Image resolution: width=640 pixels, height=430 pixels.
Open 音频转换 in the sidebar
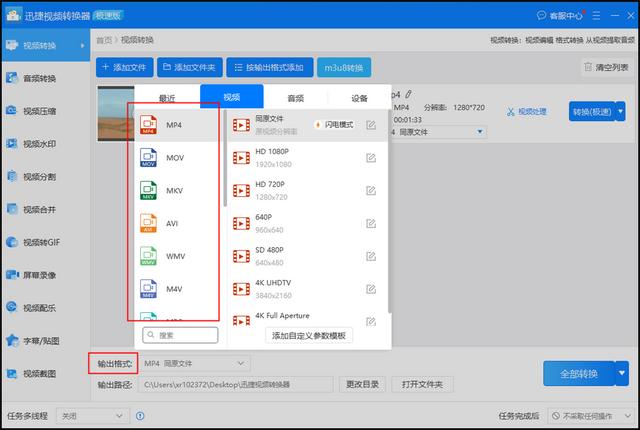click(45, 78)
